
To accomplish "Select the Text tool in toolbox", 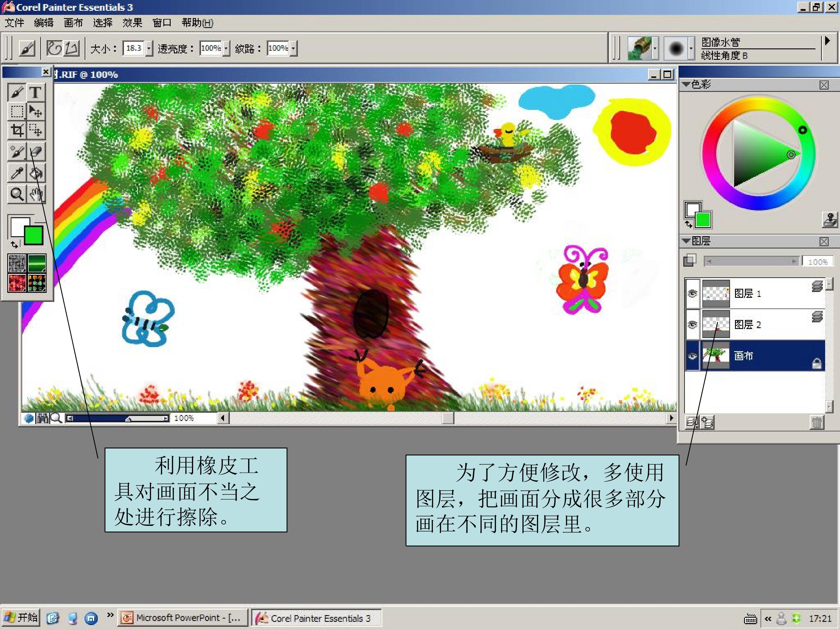I will pos(35,92).
